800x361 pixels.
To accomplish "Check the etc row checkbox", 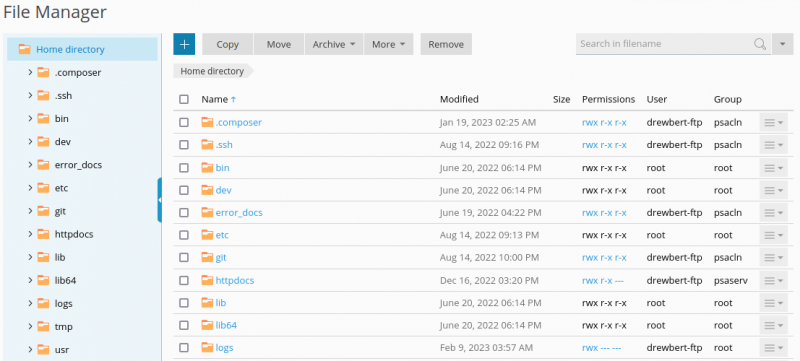I will click(184, 235).
